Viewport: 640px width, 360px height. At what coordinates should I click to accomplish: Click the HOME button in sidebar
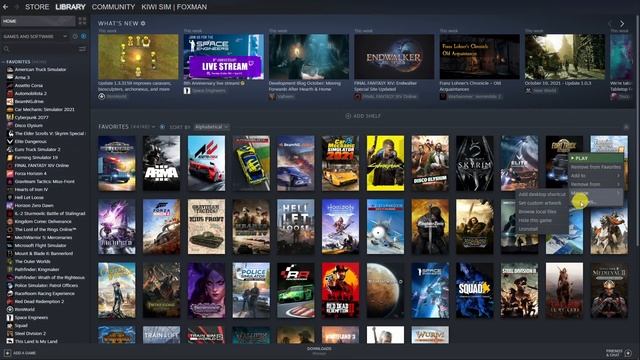pos(38,21)
